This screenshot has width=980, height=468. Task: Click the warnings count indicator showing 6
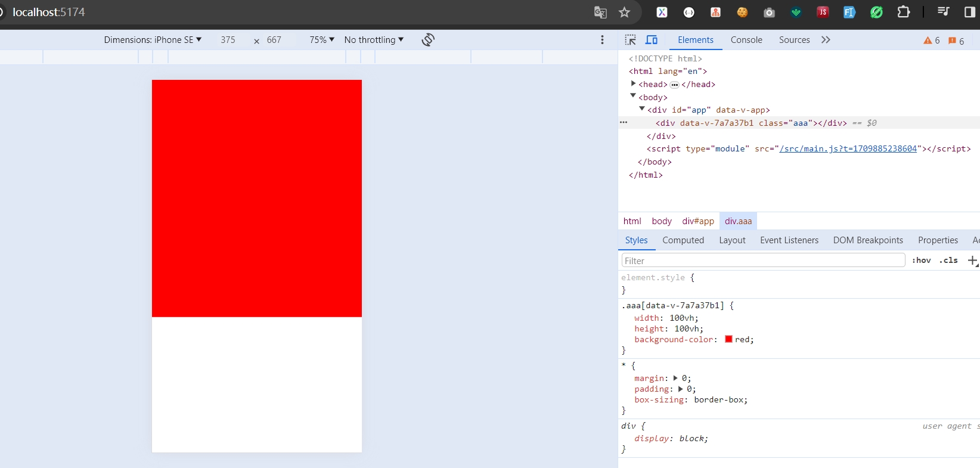click(932, 41)
